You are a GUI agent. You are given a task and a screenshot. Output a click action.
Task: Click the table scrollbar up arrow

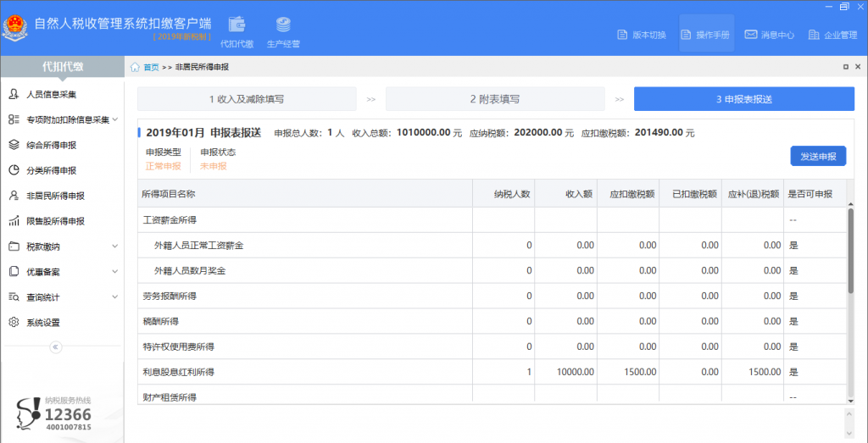(x=851, y=203)
